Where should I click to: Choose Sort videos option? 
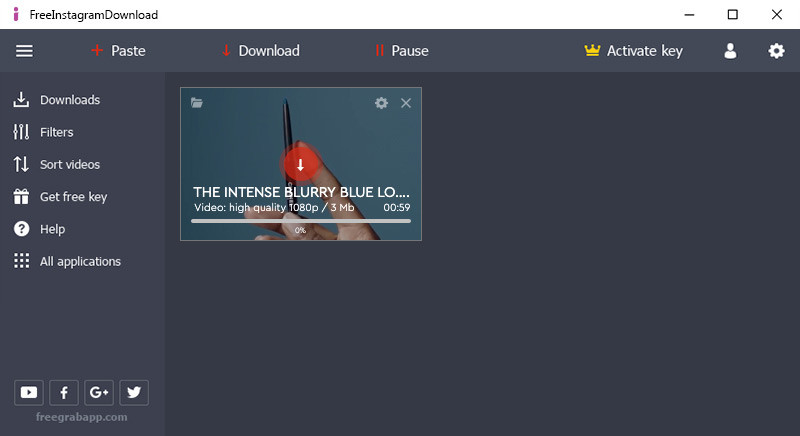pyautogui.click(x=57, y=164)
